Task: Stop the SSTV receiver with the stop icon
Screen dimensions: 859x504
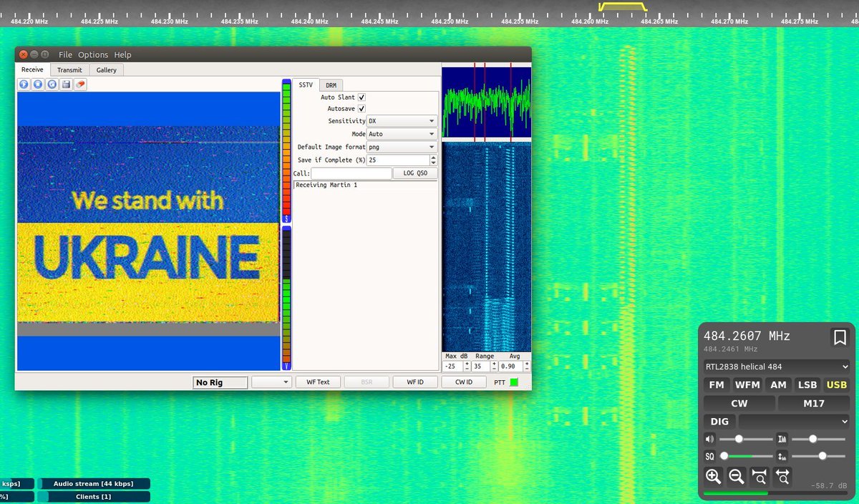Action: pyautogui.click(x=38, y=84)
